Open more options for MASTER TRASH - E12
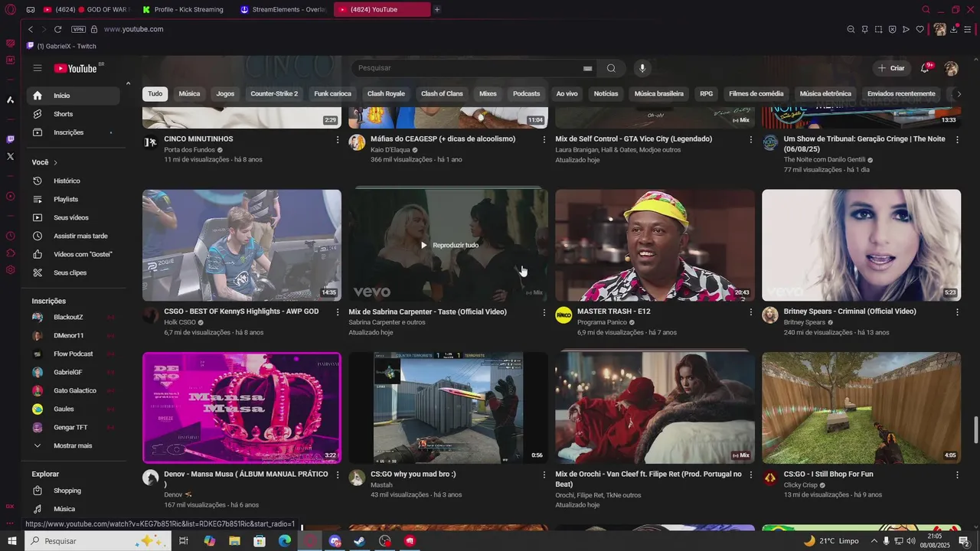Image resolution: width=980 pixels, height=551 pixels. tap(750, 312)
